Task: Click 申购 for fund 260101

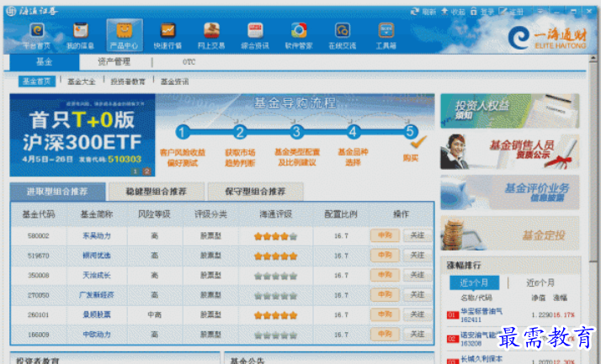Action: [386, 314]
